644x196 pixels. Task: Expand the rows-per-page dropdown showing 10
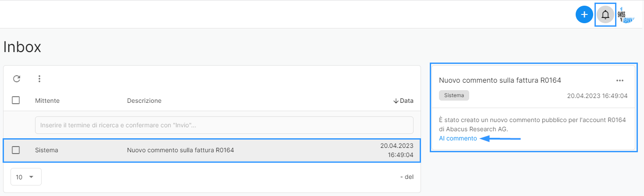pos(26,177)
